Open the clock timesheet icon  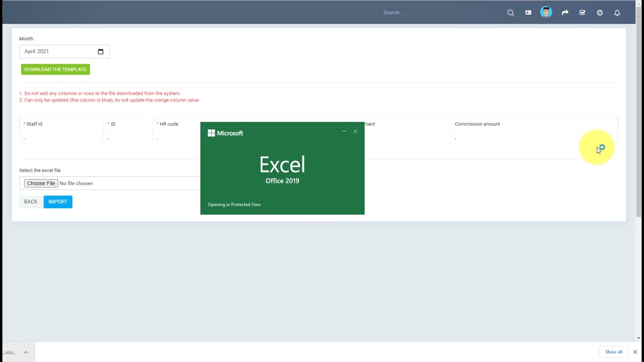pyautogui.click(x=600, y=13)
